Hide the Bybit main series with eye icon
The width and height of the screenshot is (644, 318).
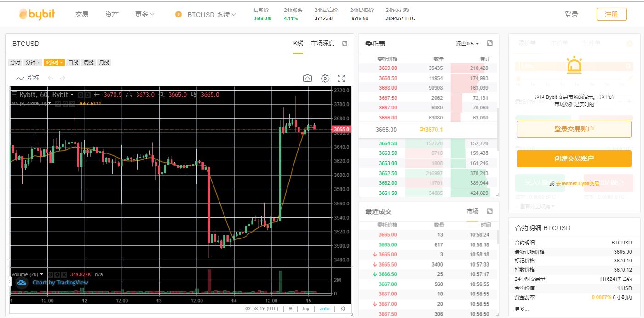(x=80, y=95)
